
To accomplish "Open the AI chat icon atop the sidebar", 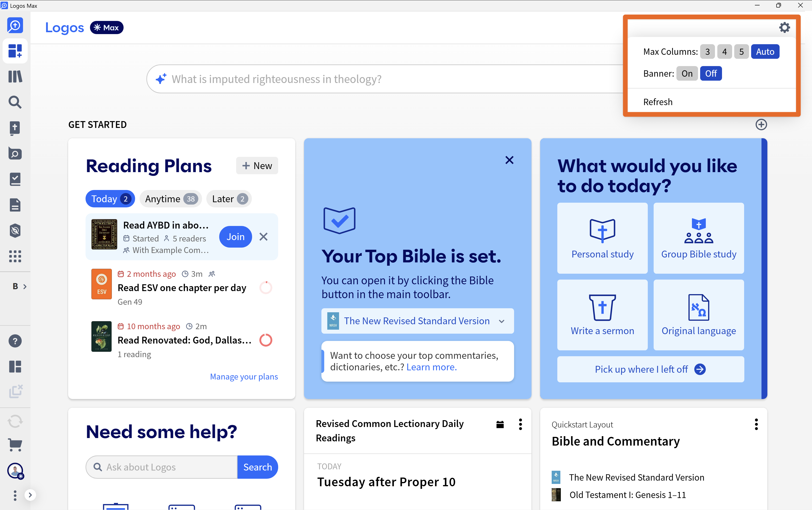I will [x=15, y=26].
